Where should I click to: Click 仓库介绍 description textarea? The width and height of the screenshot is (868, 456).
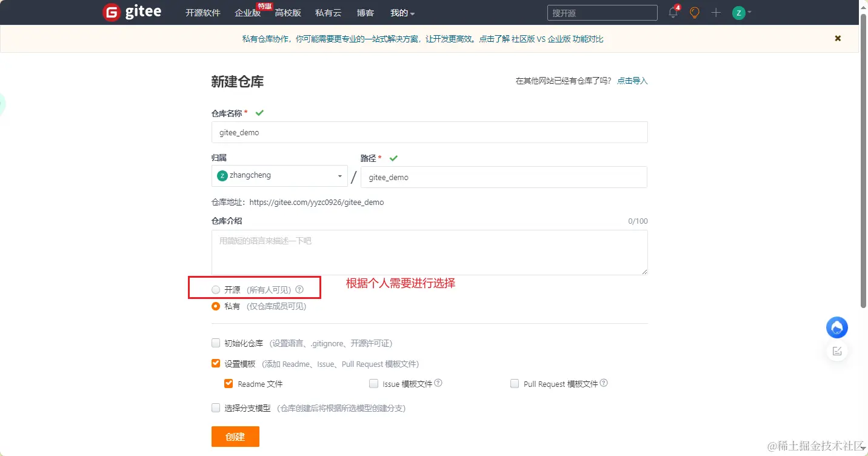pos(430,252)
